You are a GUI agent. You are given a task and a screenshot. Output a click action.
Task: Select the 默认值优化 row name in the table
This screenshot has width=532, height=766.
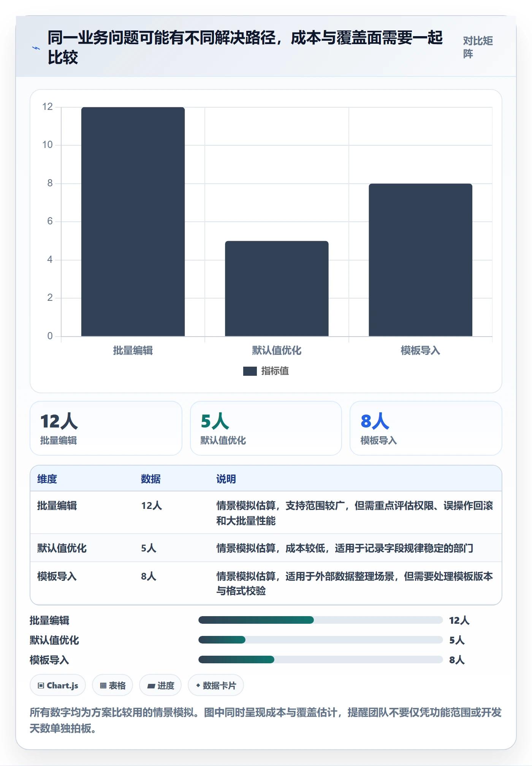click(x=62, y=548)
